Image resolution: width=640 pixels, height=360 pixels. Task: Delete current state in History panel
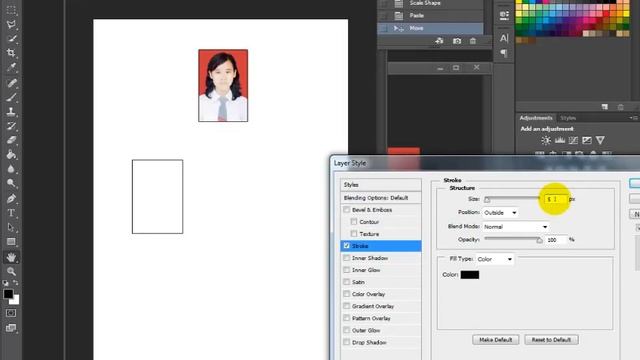pos(473,41)
